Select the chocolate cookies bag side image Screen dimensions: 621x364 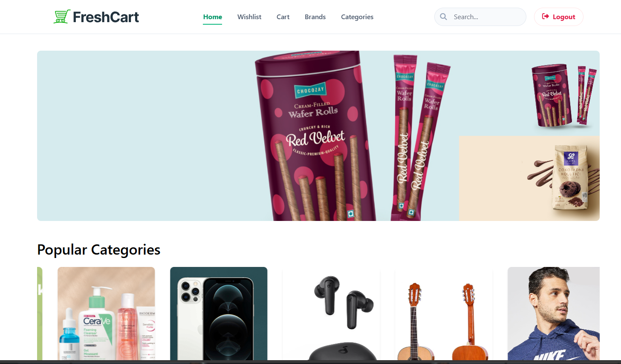pos(529,178)
